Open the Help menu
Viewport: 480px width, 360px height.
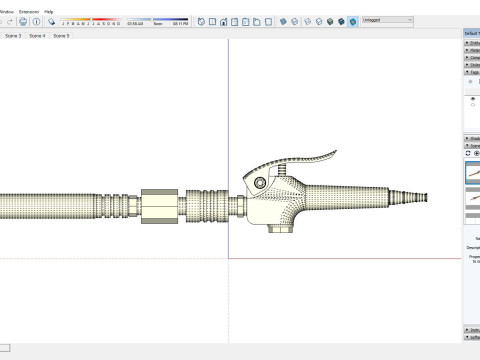pyautogui.click(x=49, y=12)
